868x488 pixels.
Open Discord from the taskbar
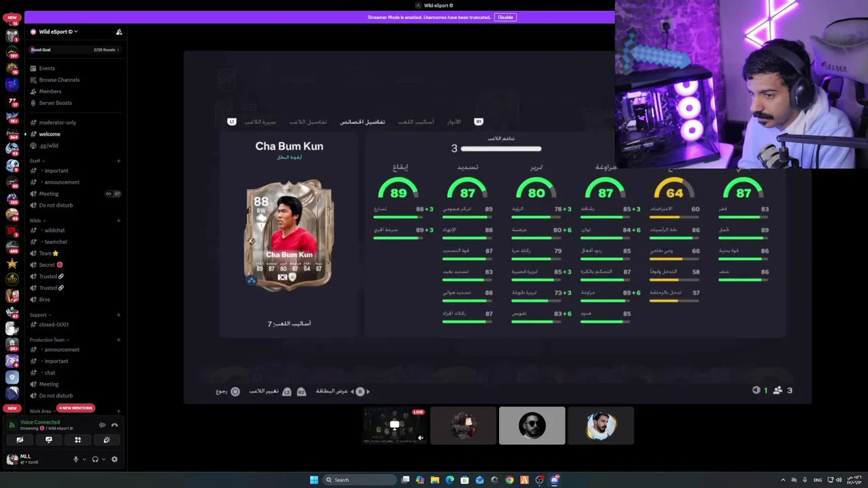(x=554, y=480)
